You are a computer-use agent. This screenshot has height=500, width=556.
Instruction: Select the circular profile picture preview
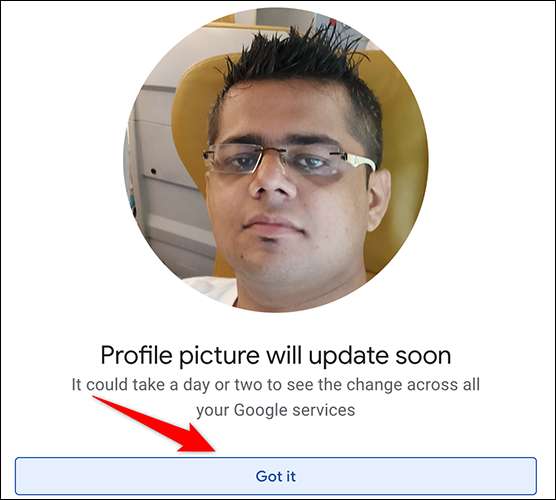(276, 160)
